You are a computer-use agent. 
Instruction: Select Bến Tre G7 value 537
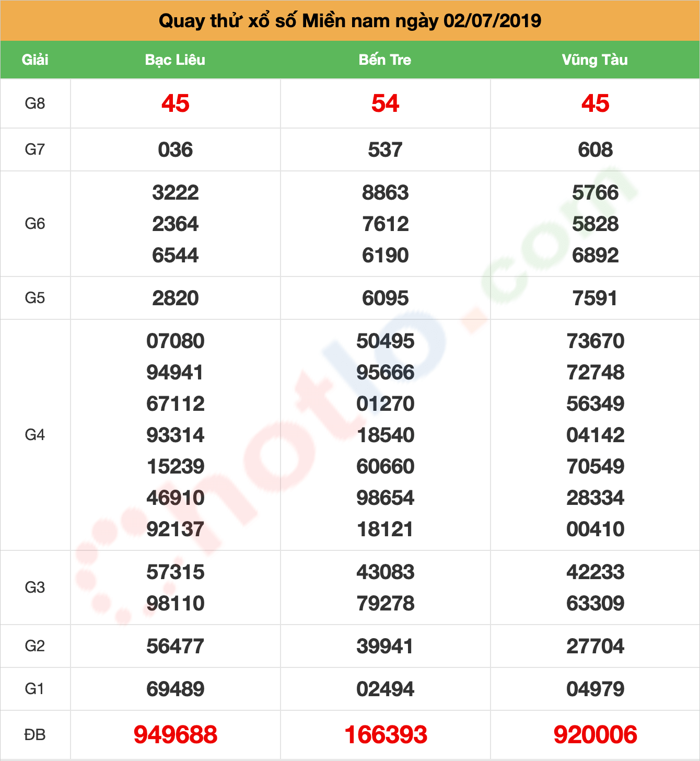tap(385, 150)
